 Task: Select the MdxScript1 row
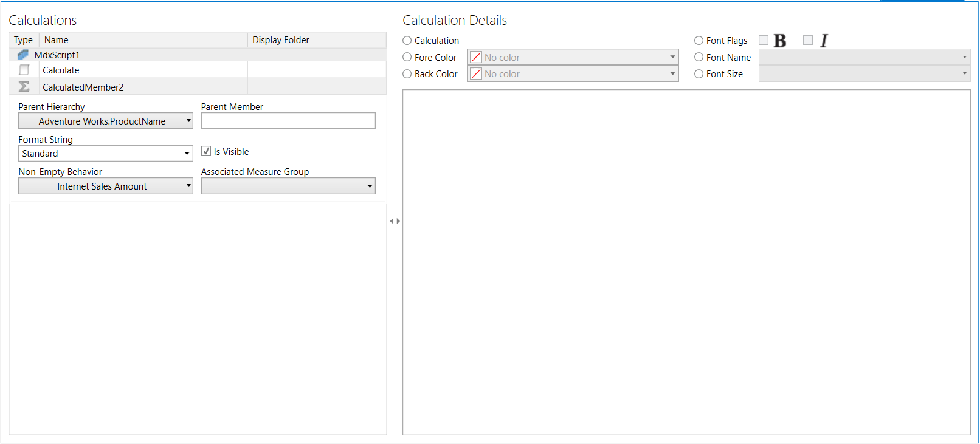tap(198, 55)
